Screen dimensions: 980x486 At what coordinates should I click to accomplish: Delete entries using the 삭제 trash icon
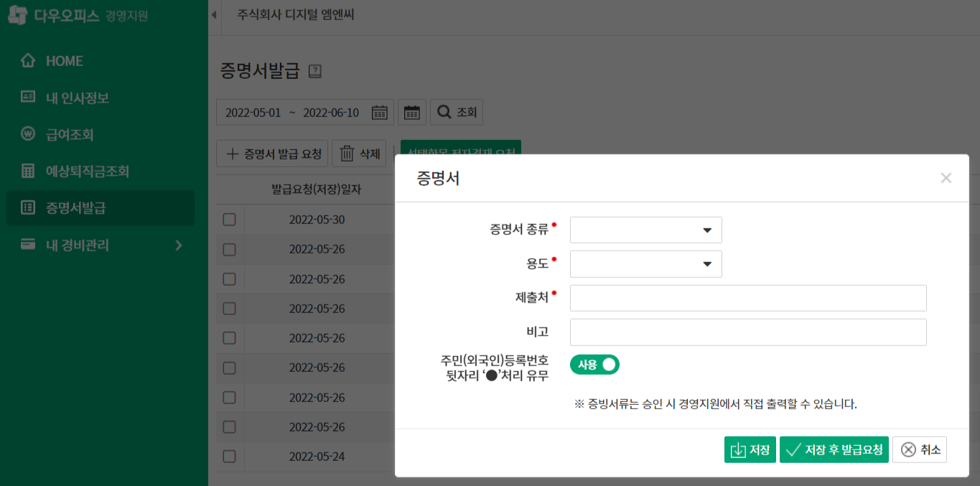point(359,153)
